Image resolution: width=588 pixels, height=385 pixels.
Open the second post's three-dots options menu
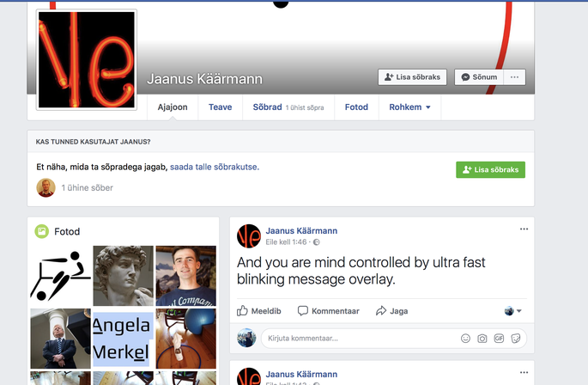[524, 372]
